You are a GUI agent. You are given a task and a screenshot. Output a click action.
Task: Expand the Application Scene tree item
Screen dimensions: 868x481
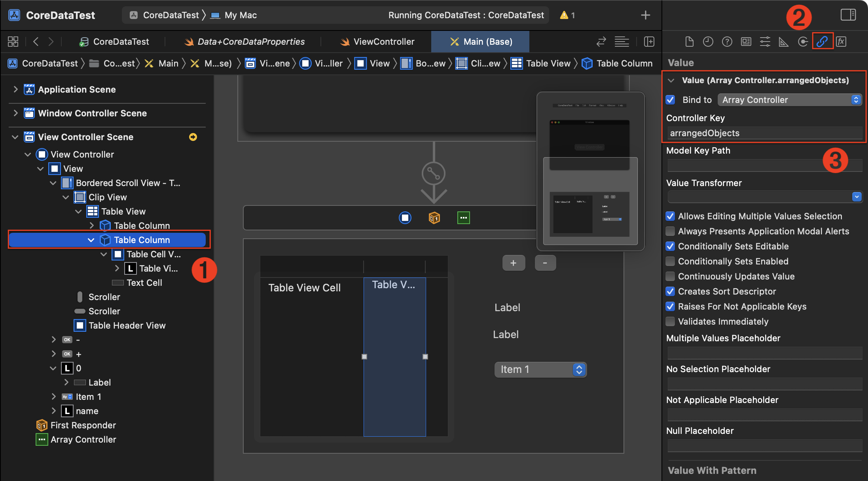[15, 89]
